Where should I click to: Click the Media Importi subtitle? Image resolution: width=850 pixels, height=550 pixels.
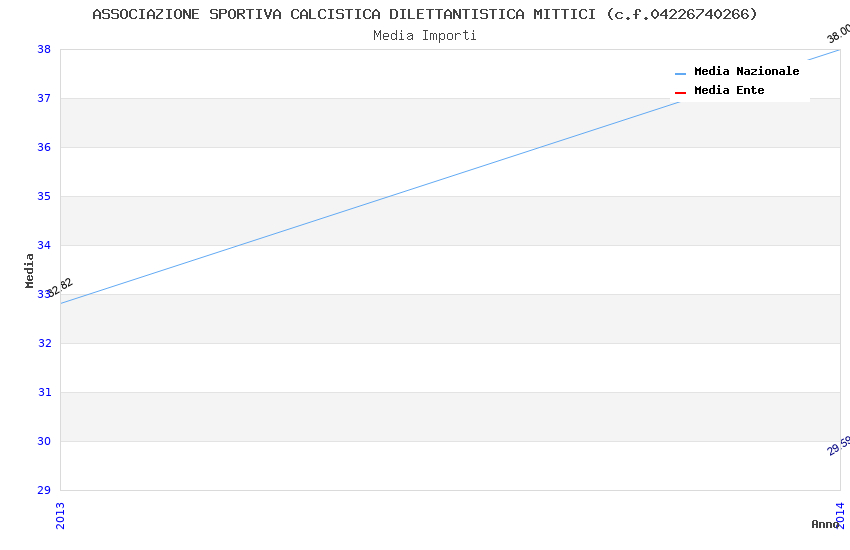(x=424, y=36)
